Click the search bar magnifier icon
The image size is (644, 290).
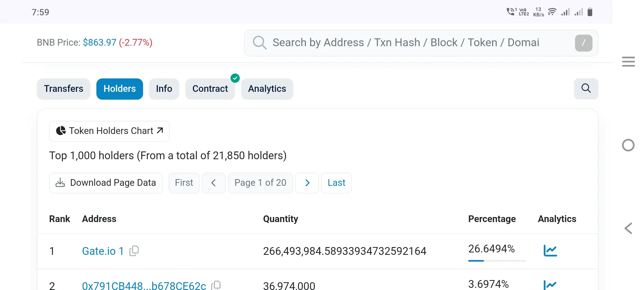(259, 43)
